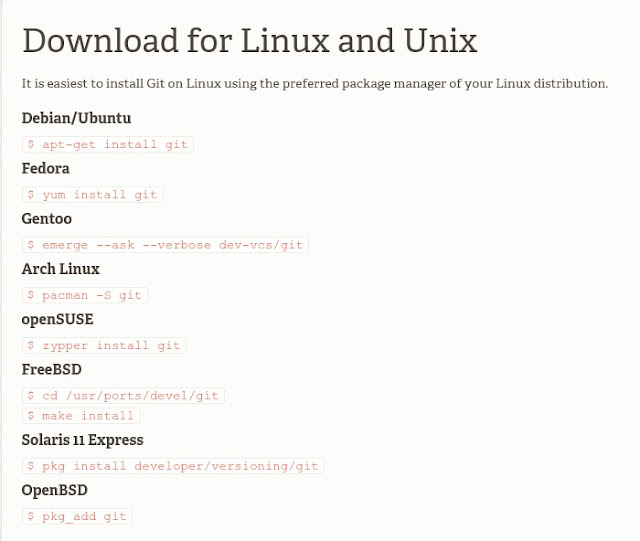Screen dimensions: 640x541
Task: Click the 'pkg_add git' command
Action: click(x=77, y=516)
